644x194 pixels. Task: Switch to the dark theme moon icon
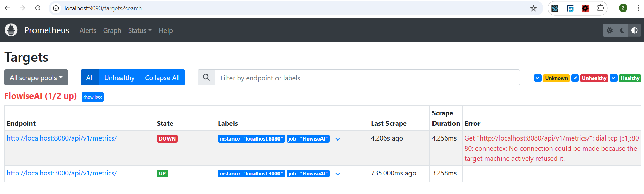tap(622, 30)
